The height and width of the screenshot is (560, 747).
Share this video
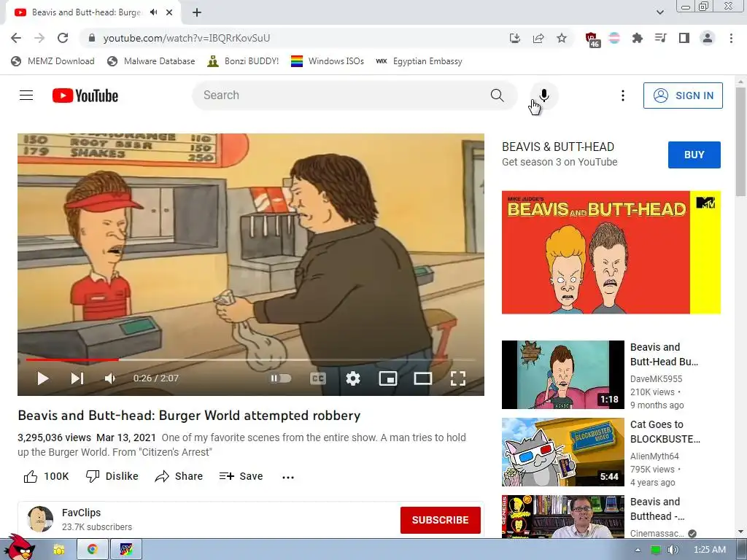click(179, 476)
